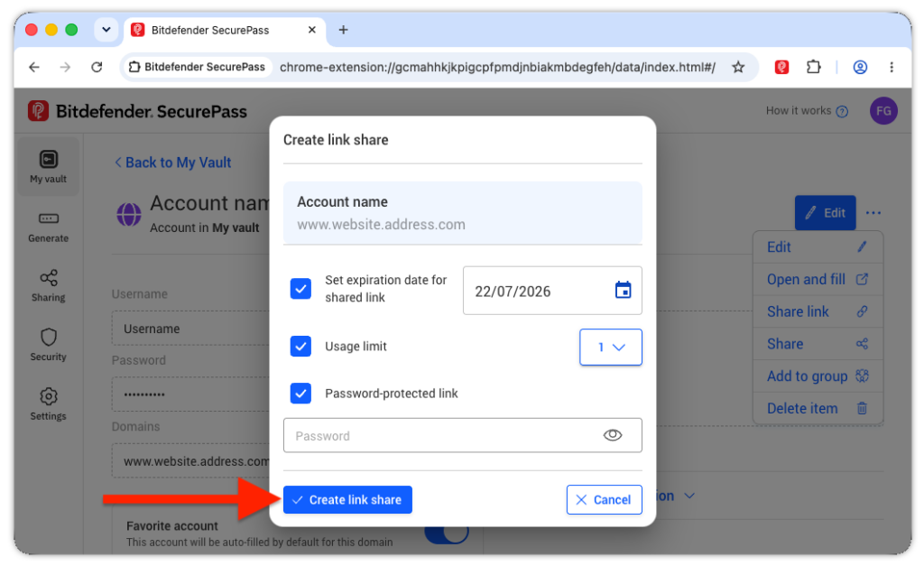924x566 pixels.
Task: Click the Account name box in dialog
Action: point(463,213)
